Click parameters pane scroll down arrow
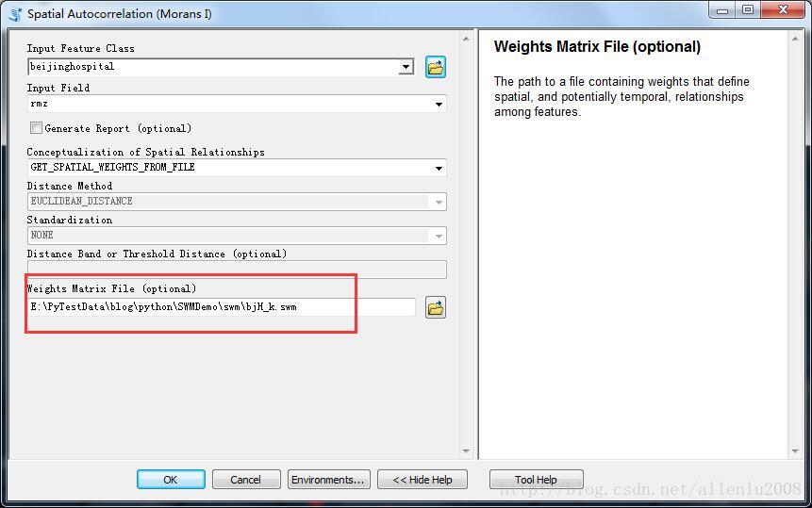 466,451
